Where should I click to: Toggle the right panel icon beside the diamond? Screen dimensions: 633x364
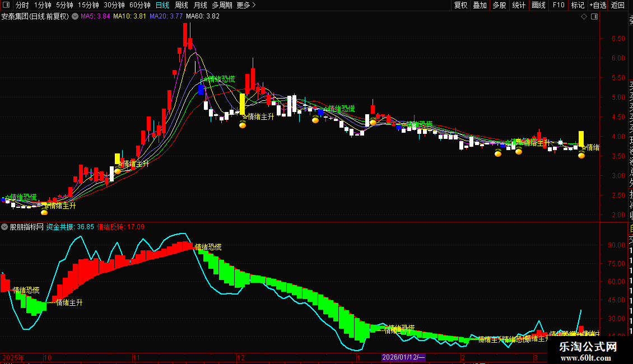click(x=594, y=17)
